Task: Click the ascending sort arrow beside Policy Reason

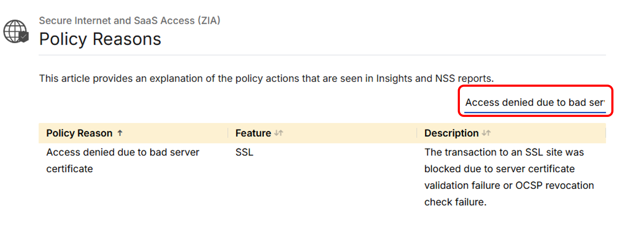Action: [x=120, y=133]
